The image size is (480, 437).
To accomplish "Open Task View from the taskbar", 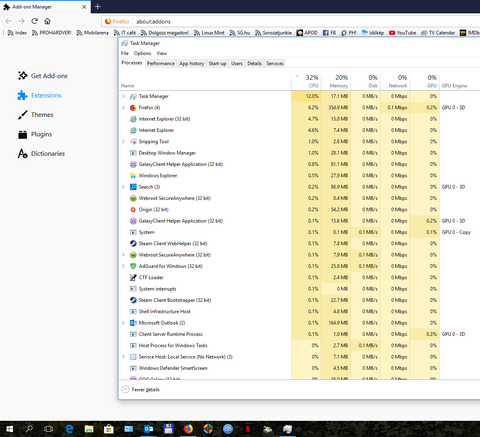I will (49, 429).
